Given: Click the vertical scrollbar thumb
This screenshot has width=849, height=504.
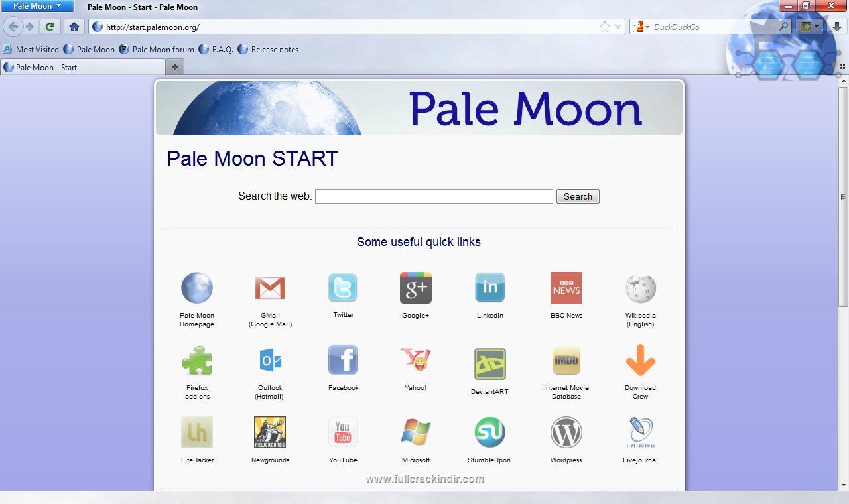Looking at the screenshot, I should click(843, 196).
